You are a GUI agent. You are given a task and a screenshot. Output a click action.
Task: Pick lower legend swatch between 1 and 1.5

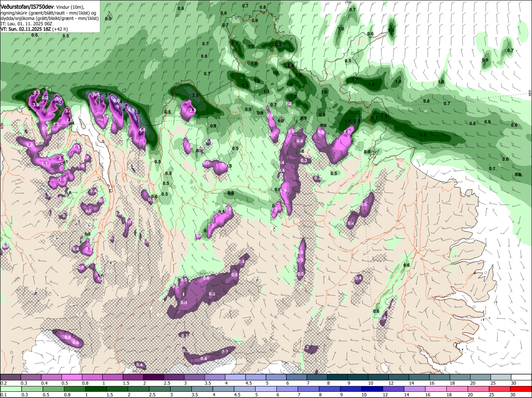96,389
